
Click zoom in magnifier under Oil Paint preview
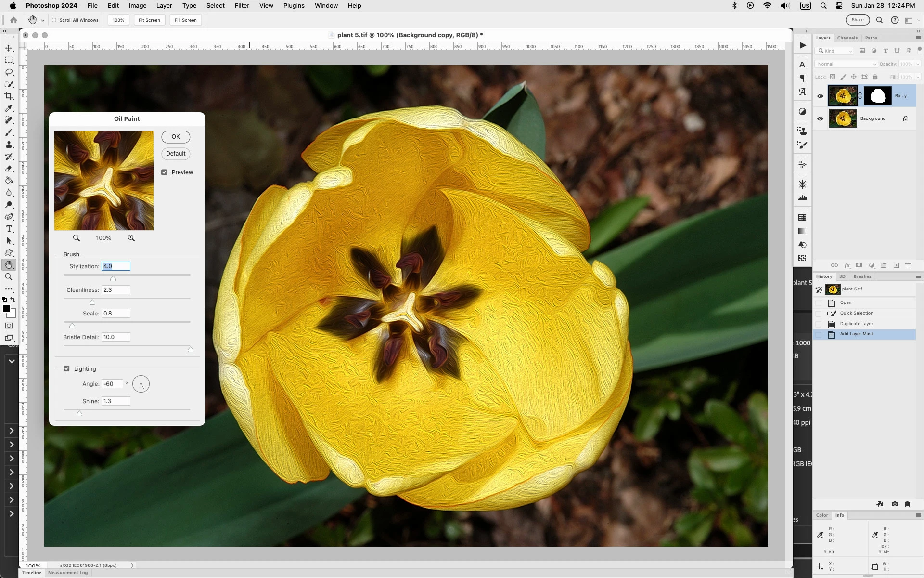(131, 238)
